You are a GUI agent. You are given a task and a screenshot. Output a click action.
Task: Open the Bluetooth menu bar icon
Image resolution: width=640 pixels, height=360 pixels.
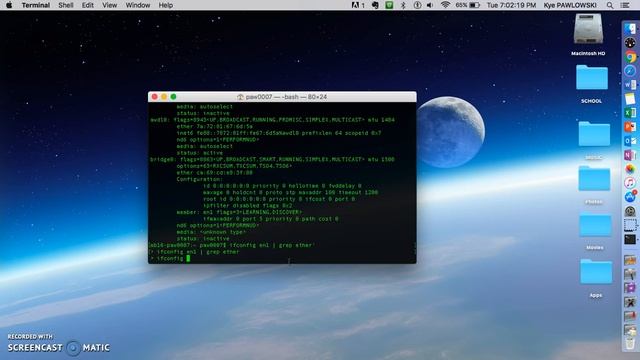(403, 5)
